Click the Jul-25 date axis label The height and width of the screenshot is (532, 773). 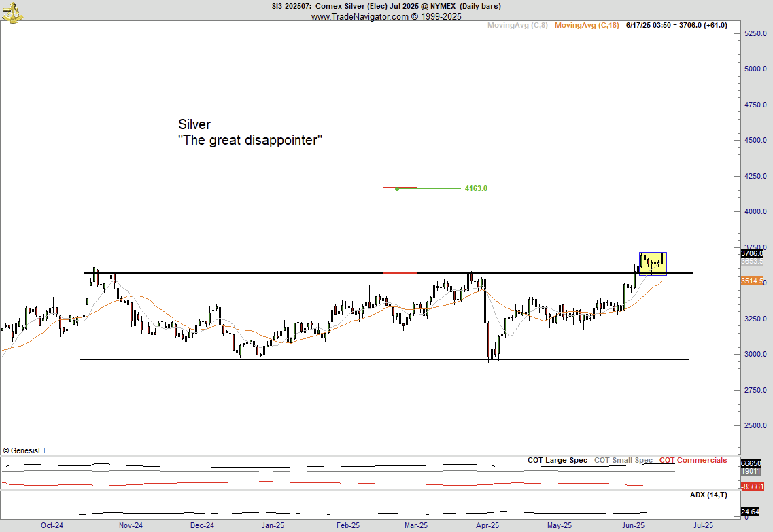(x=703, y=526)
